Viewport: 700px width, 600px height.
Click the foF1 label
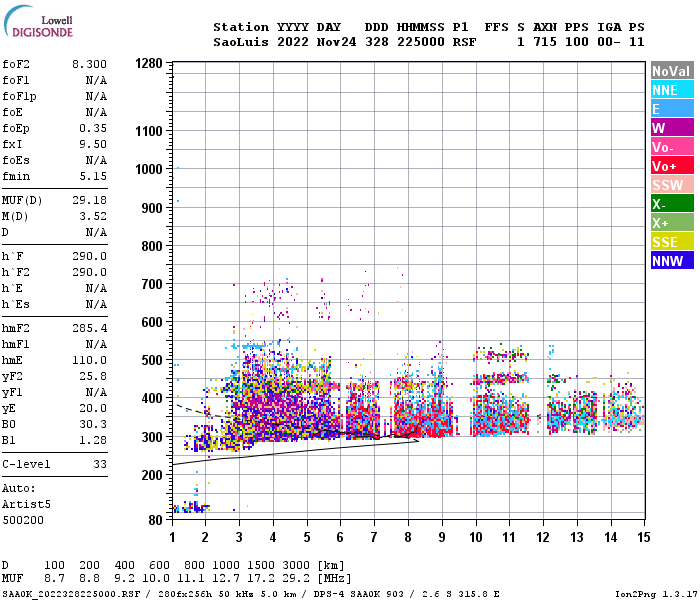(x=16, y=80)
